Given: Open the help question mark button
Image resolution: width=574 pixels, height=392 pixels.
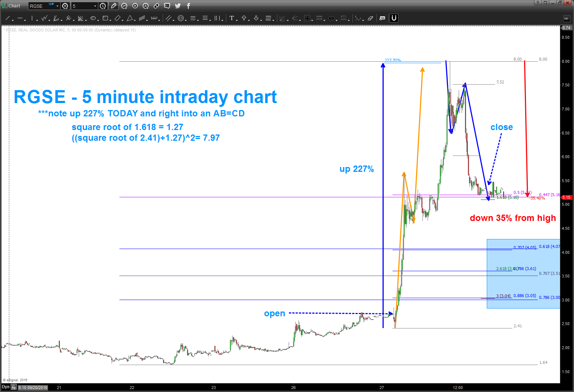Looking at the screenshot, I should [538, 3].
